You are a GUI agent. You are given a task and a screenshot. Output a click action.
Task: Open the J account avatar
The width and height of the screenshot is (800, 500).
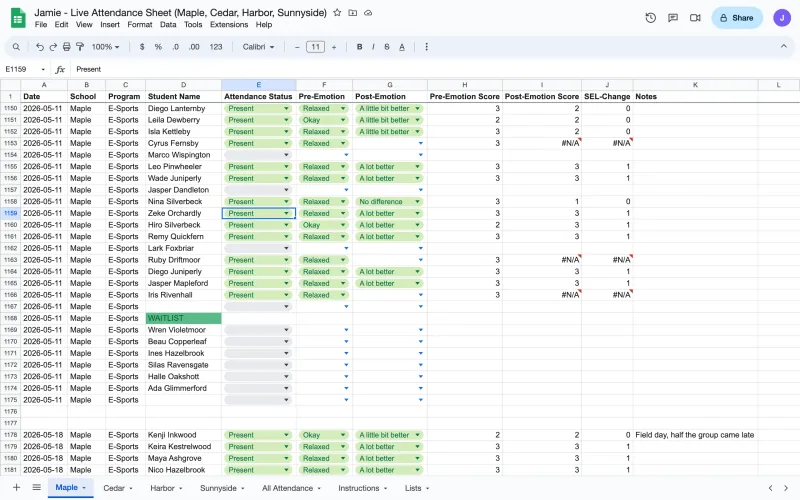[x=782, y=18]
